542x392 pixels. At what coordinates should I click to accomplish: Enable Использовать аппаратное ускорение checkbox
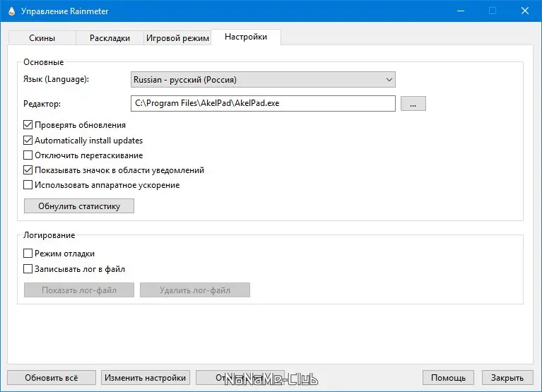28,185
